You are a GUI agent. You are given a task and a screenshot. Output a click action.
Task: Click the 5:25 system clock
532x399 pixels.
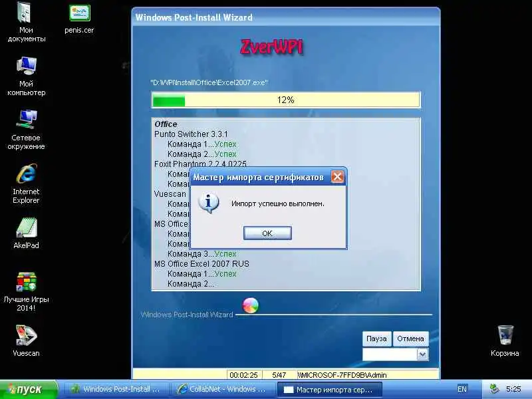[513, 389]
